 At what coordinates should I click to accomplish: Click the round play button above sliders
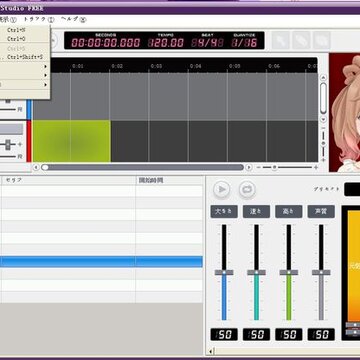pyautogui.click(x=222, y=189)
